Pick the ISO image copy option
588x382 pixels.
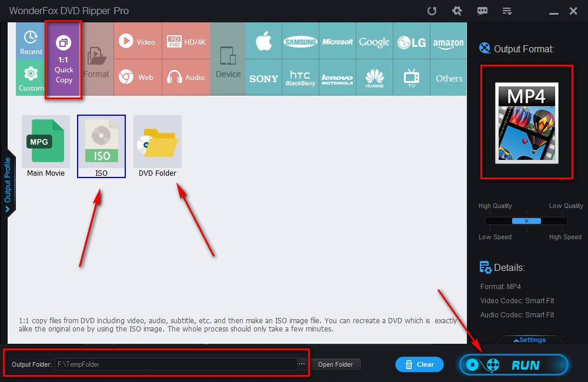pos(101,146)
